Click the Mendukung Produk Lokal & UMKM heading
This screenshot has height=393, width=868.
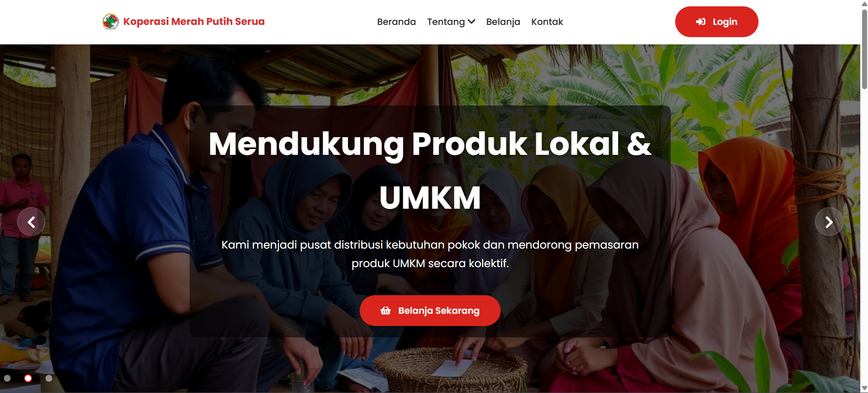(x=430, y=171)
